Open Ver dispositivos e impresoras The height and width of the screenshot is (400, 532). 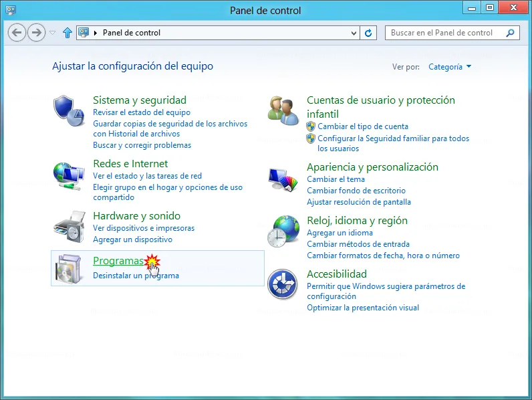(x=144, y=228)
